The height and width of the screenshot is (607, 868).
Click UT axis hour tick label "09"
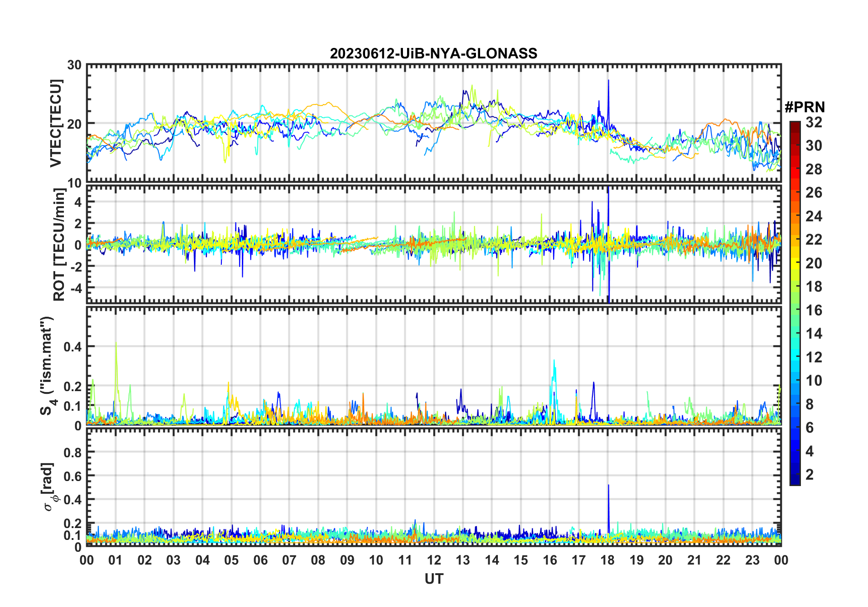click(347, 560)
